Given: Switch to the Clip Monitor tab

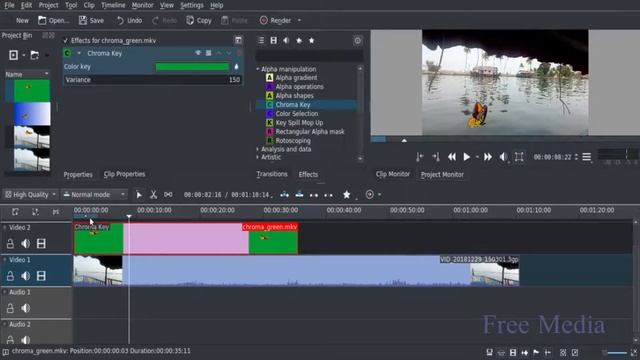Looking at the screenshot, I should point(393,174).
